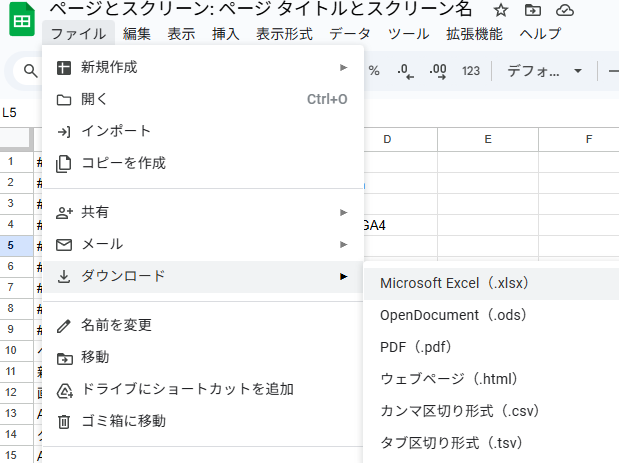This screenshot has width=619, height=463.
Task: Open the ヘルプ menu
Action: pos(540,34)
